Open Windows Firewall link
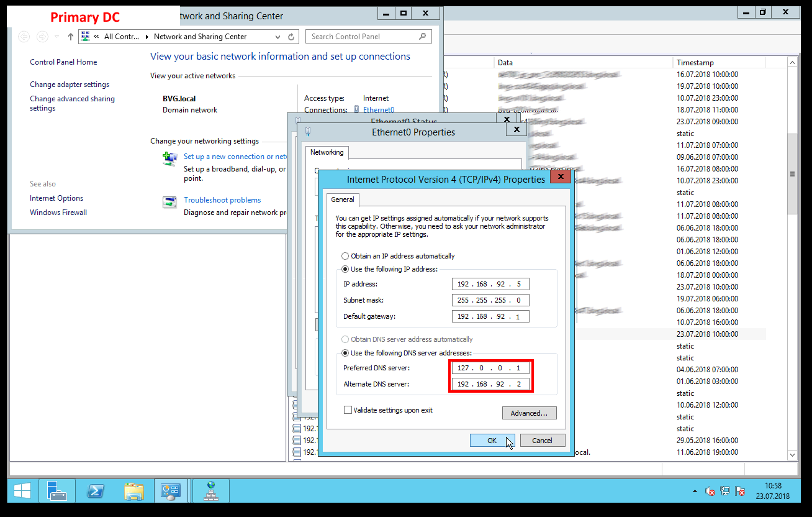Screen dimensions: 812x517 [58, 213]
